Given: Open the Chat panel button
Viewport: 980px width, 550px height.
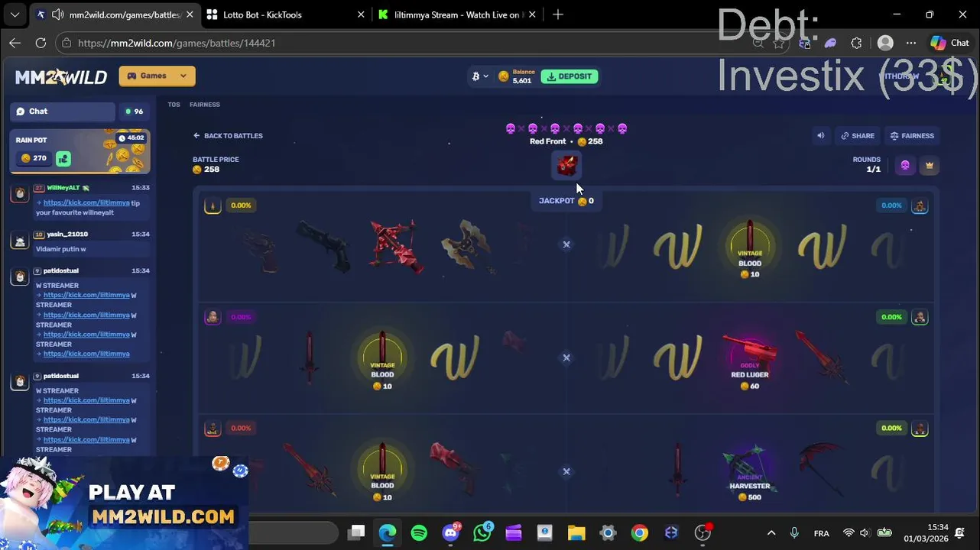Looking at the screenshot, I should 63,112.
